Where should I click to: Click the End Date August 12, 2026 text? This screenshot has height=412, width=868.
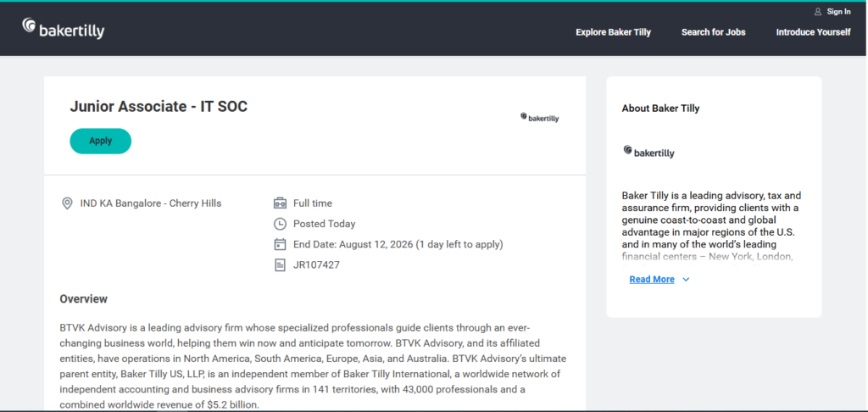(398, 244)
